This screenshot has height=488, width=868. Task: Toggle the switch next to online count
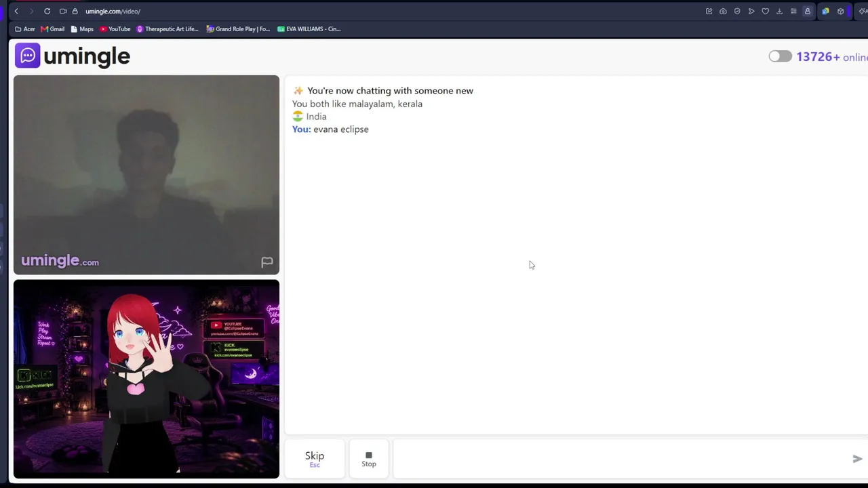780,56
